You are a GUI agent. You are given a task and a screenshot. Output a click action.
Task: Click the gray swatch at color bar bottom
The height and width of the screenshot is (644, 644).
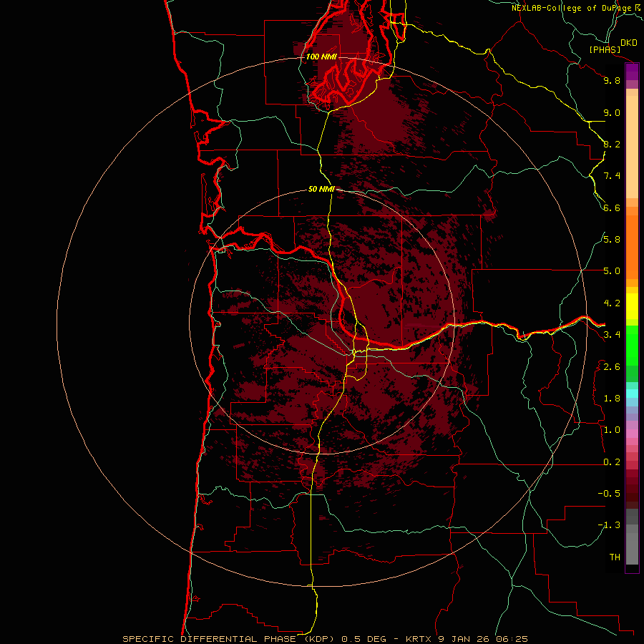click(x=632, y=548)
